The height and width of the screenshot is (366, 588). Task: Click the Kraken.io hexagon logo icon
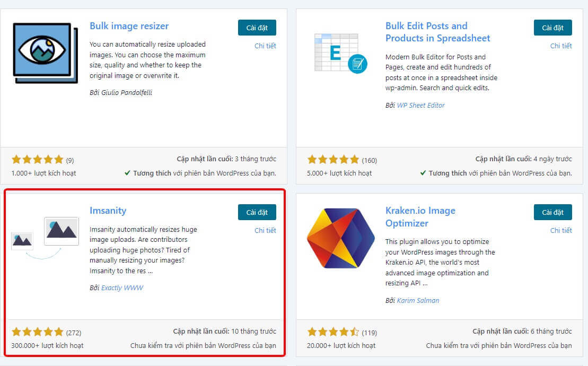click(x=341, y=238)
